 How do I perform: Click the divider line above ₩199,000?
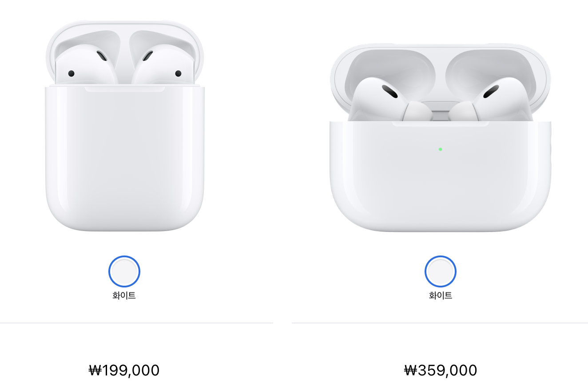(x=136, y=323)
